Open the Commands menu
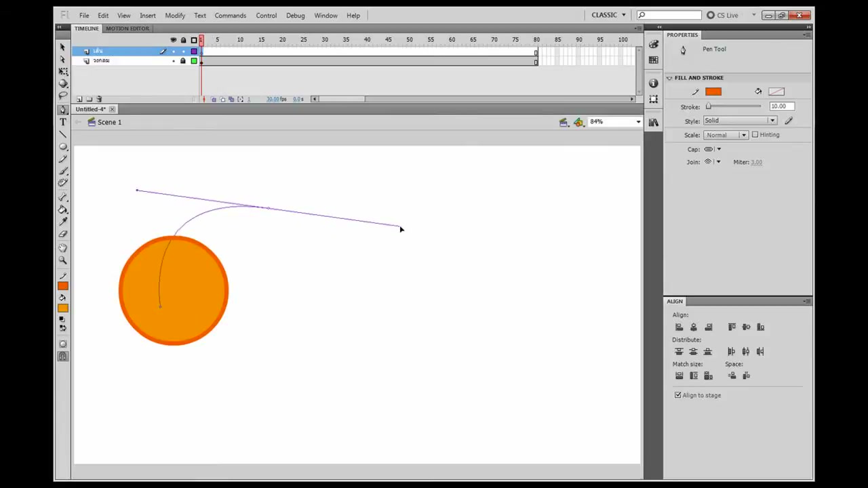The width and height of the screenshot is (868, 488). [231, 16]
